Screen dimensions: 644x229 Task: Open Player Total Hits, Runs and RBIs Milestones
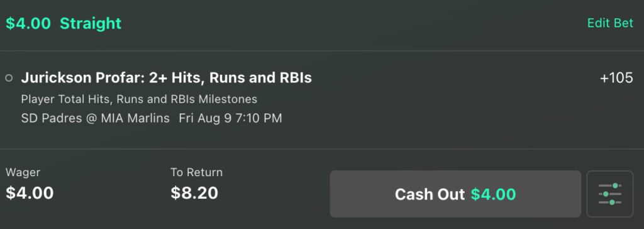[x=139, y=99]
